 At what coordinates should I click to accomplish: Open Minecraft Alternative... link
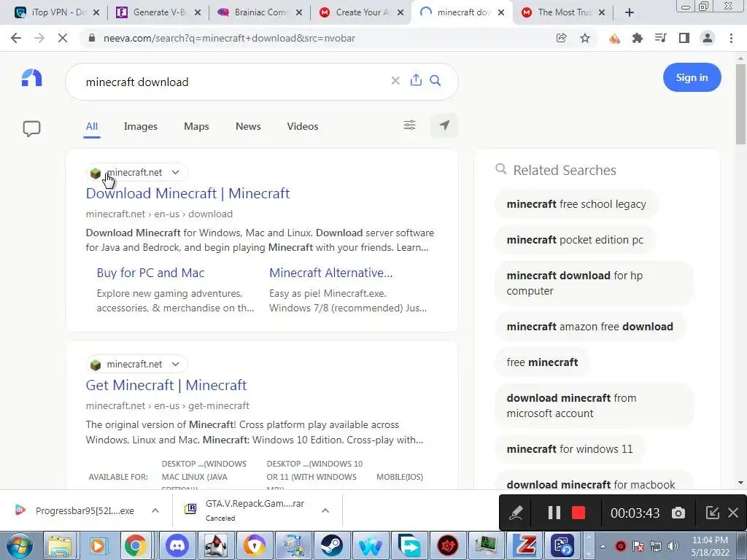coord(331,273)
